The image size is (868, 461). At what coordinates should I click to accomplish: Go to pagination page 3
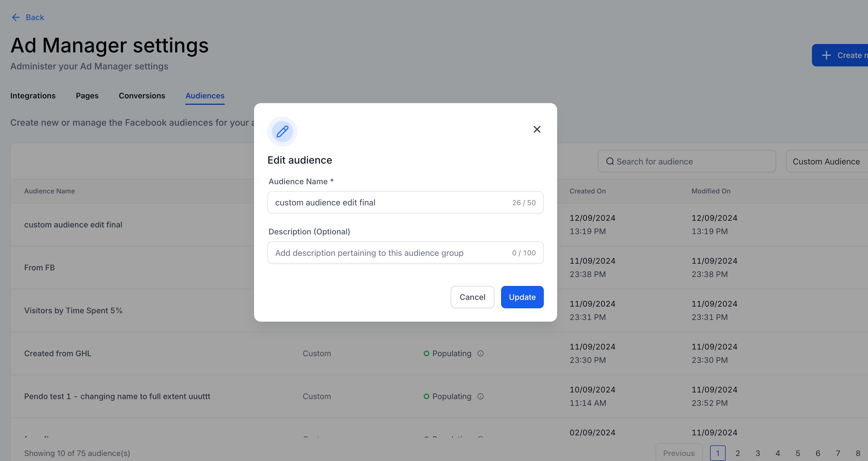click(x=757, y=453)
